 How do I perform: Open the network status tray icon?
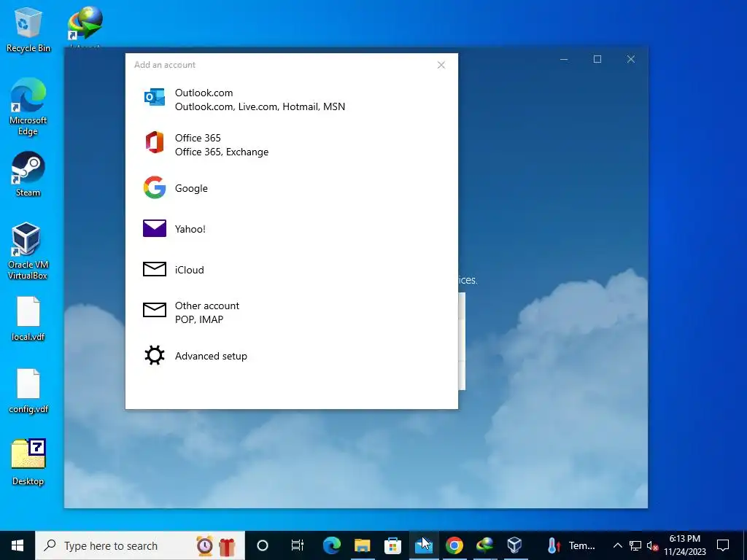pos(635,545)
